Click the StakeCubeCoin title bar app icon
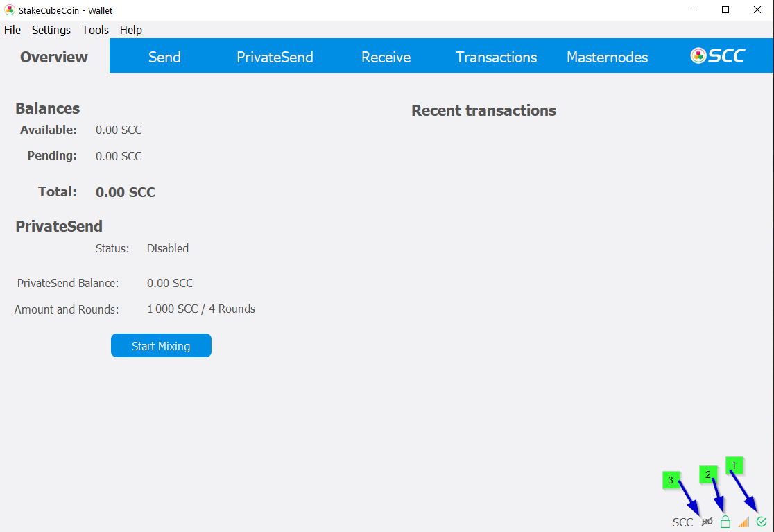The height and width of the screenshot is (532, 774). point(10,10)
